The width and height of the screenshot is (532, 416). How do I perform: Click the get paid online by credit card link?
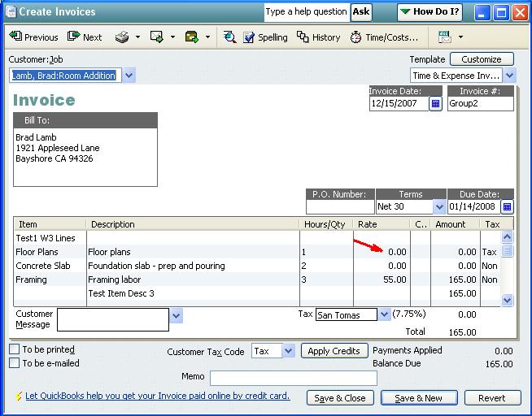[157, 396]
